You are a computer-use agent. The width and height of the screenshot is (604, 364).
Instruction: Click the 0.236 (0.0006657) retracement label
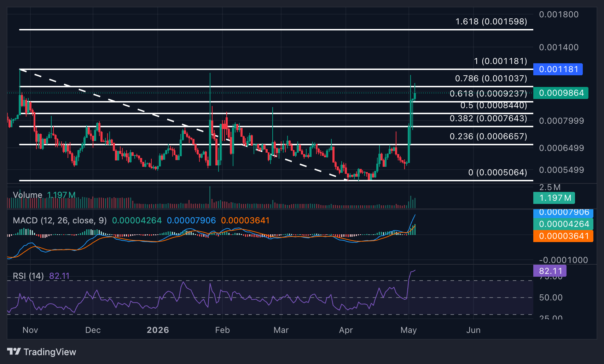tap(488, 136)
